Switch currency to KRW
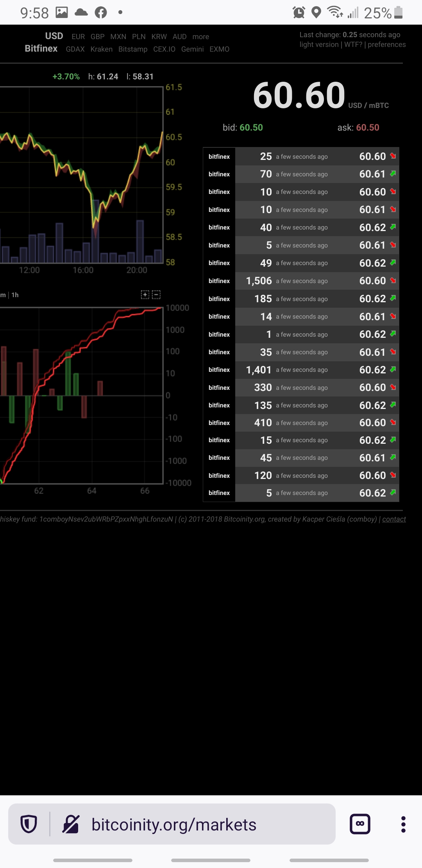 coord(159,37)
